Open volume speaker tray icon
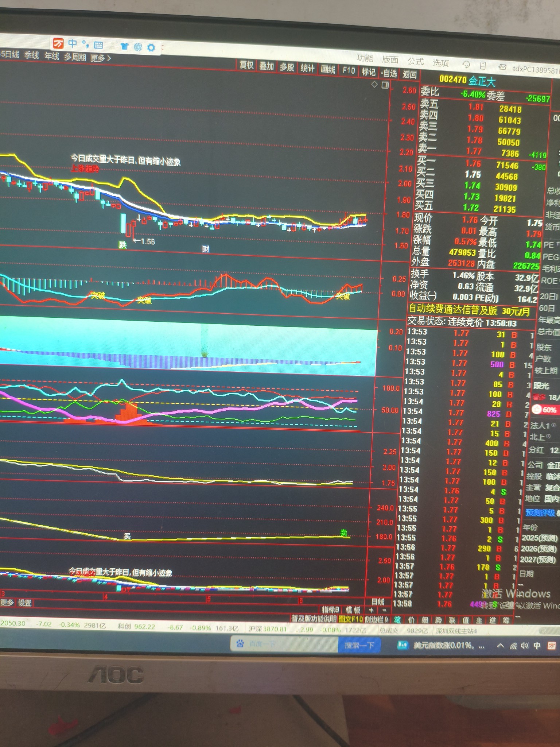Viewport: 560px width, 747px height. point(525,646)
